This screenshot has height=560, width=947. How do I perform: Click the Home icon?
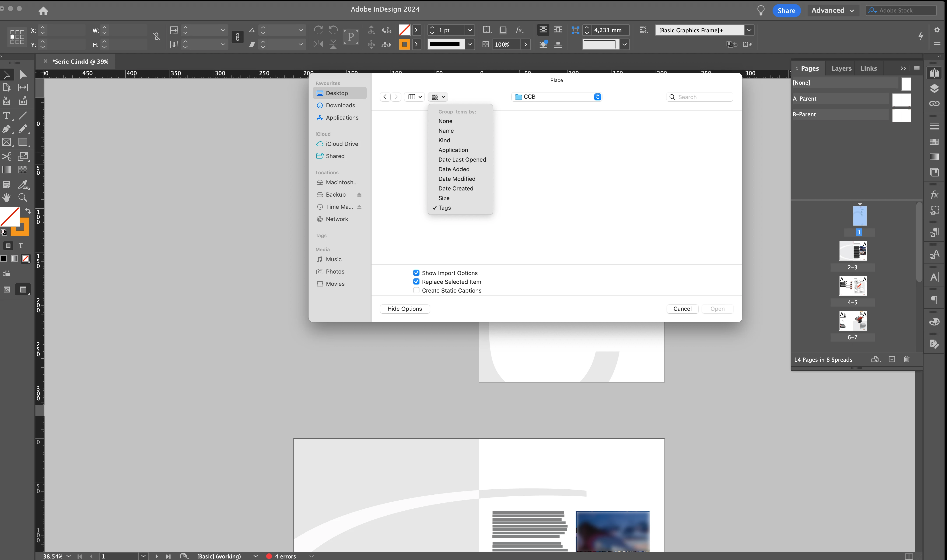click(x=43, y=10)
